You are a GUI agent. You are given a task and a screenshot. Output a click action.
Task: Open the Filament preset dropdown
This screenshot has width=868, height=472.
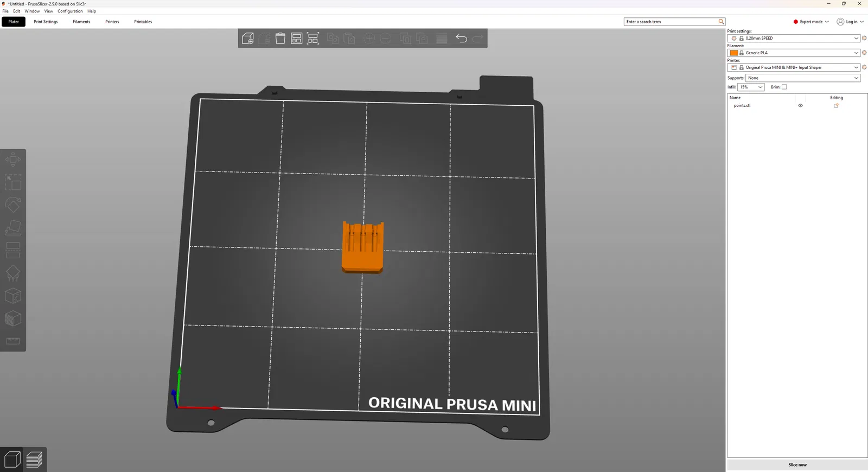[x=794, y=53]
